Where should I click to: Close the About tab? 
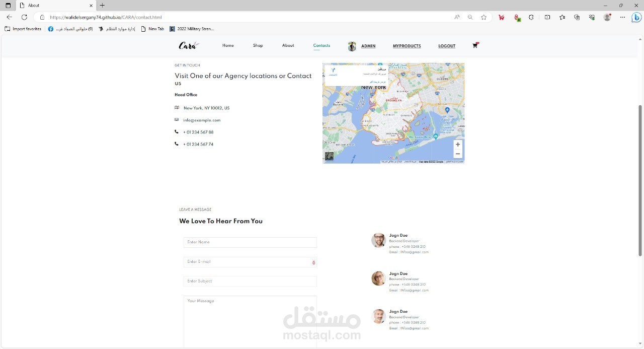pos(91,6)
